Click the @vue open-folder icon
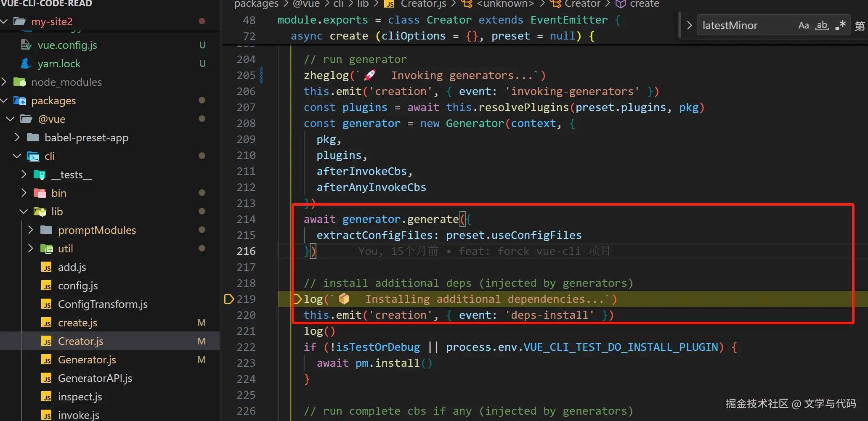868x421 pixels. (x=26, y=119)
